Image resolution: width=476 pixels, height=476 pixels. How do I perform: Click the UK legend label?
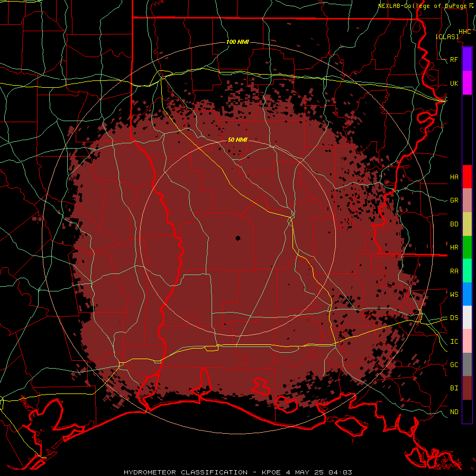(x=454, y=83)
